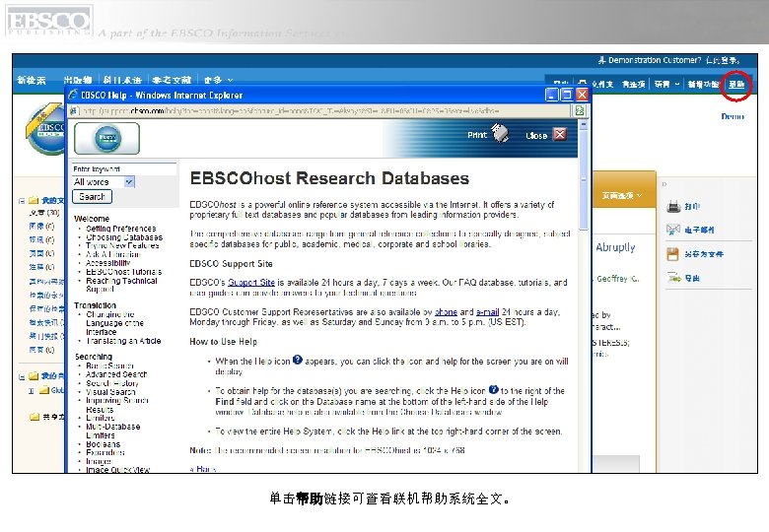This screenshot has height=532, width=769.
Task: Open Booleans help topic
Action: (x=103, y=443)
